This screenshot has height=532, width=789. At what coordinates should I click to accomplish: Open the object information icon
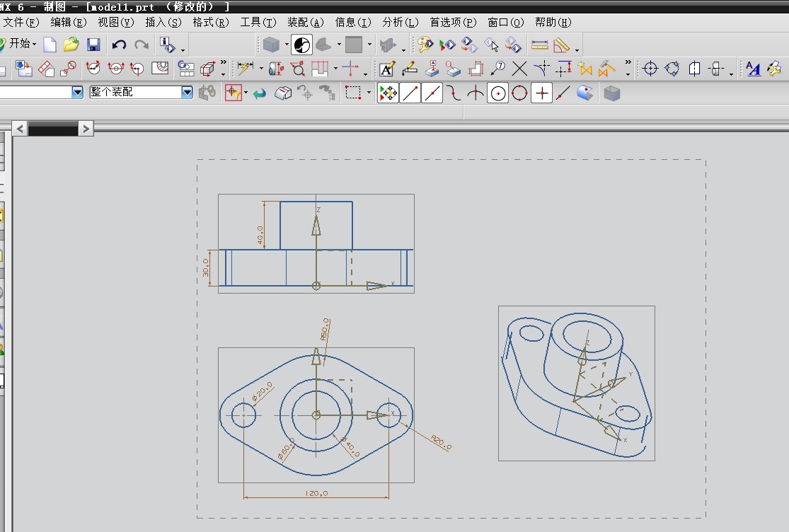point(166,45)
